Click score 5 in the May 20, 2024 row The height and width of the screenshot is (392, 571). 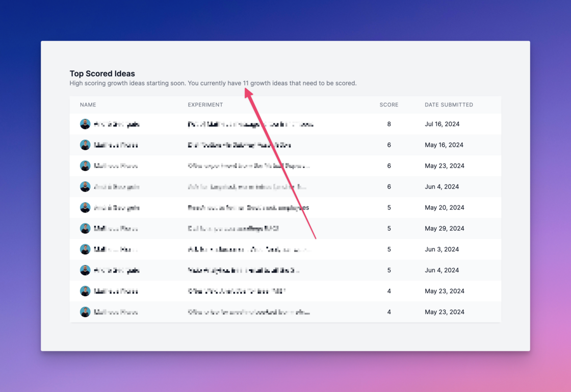[x=389, y=207]
